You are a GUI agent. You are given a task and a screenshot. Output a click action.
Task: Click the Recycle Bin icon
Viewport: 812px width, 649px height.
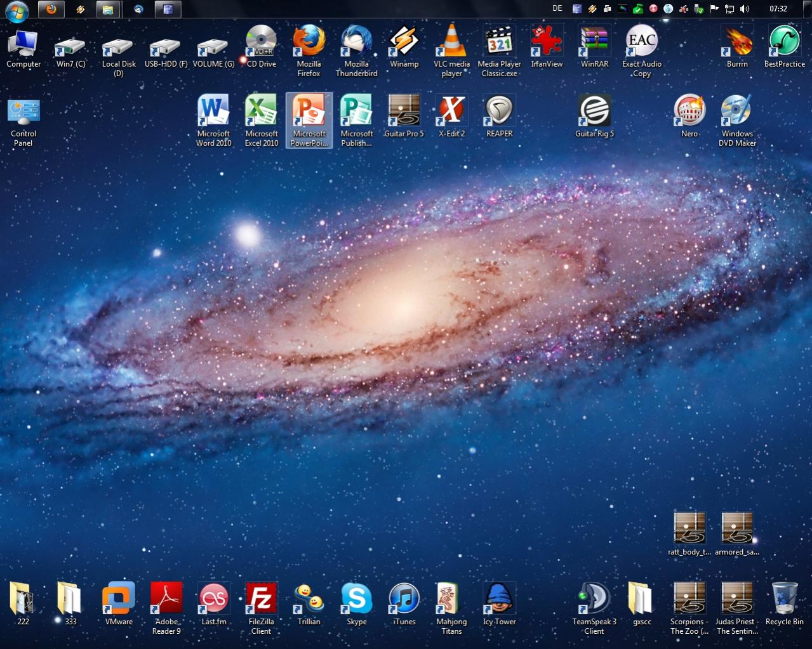point(785,600)
